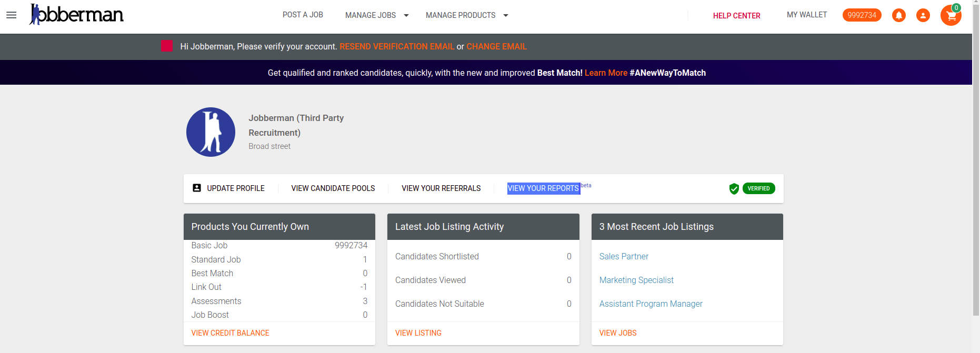
Task: Click the Jobberman logo
Action: 76,14
